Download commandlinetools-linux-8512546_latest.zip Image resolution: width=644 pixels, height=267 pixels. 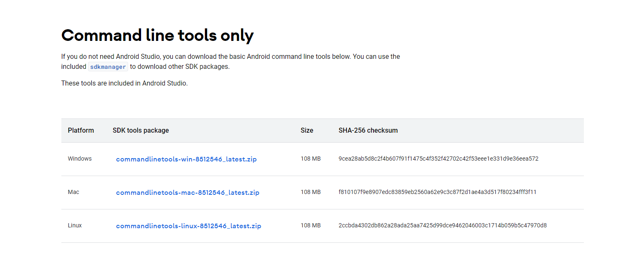(x=188, y=226)
